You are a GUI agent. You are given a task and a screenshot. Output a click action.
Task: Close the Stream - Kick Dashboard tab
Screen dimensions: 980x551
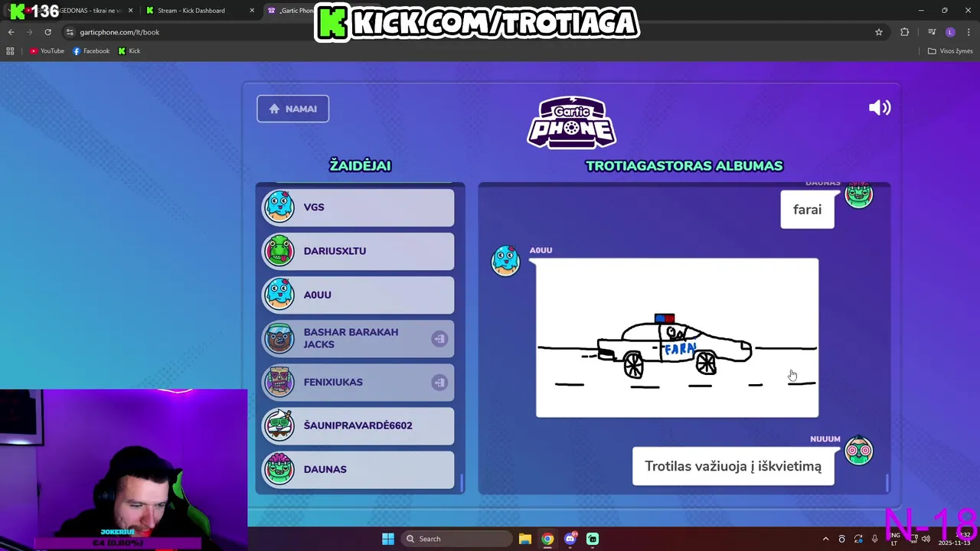pyautogui.click(x=252, y=11)
